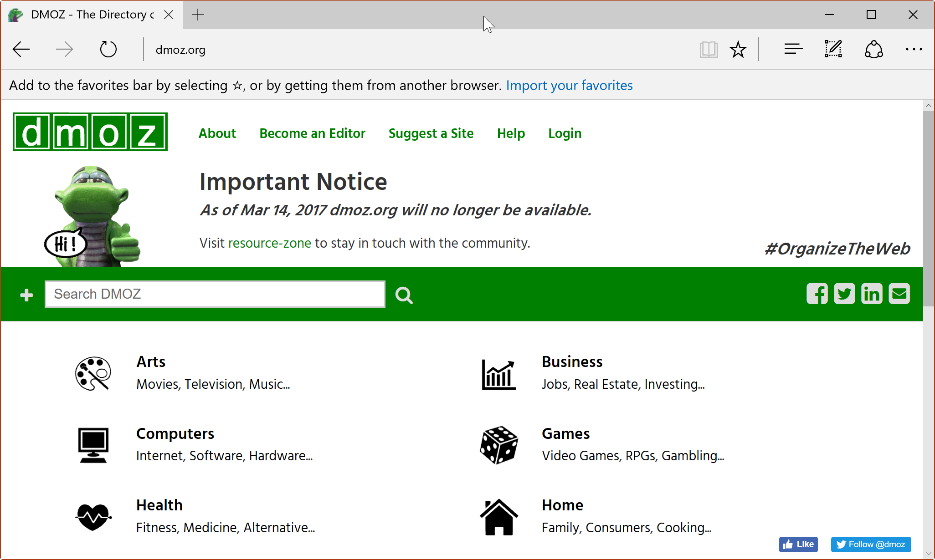Image resolution: width=935 pixels, height=560 pixels.
Task: Click the scrollbar down arrow
Action: tap(929, 554)
